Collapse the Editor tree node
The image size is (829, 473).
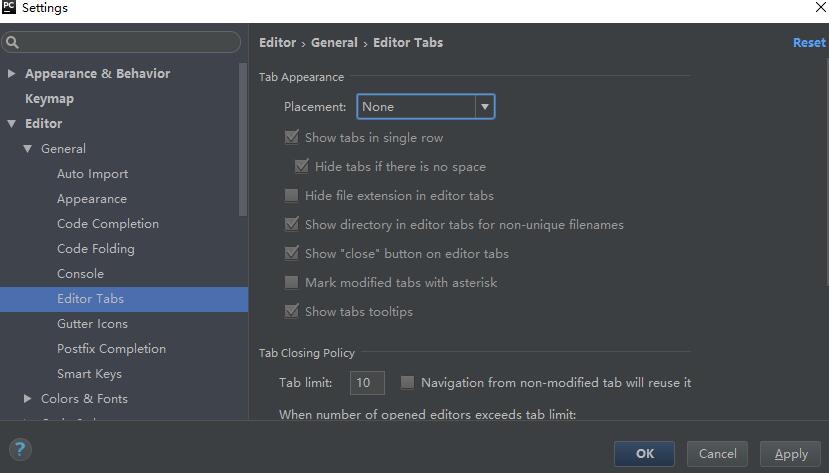point(12,124)
